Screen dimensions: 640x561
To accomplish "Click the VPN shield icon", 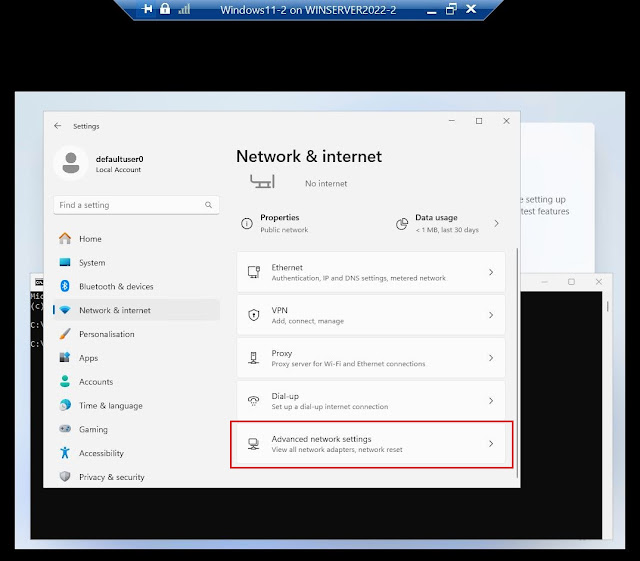I will pos(254,315).
